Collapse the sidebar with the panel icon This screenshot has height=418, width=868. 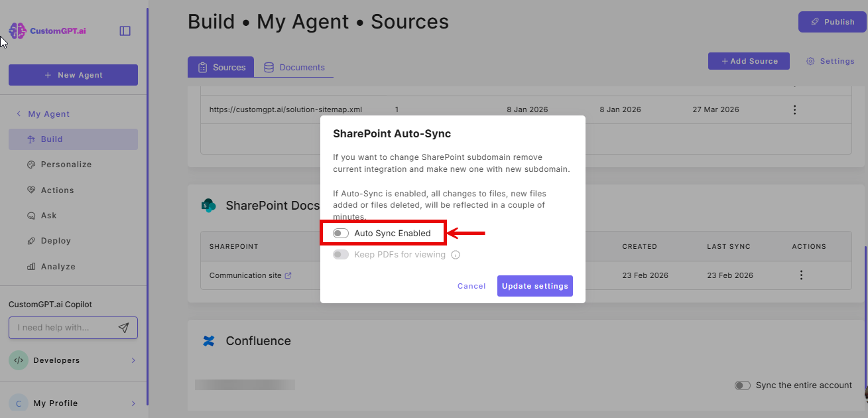pyautogui.click(x=125, y=31)
